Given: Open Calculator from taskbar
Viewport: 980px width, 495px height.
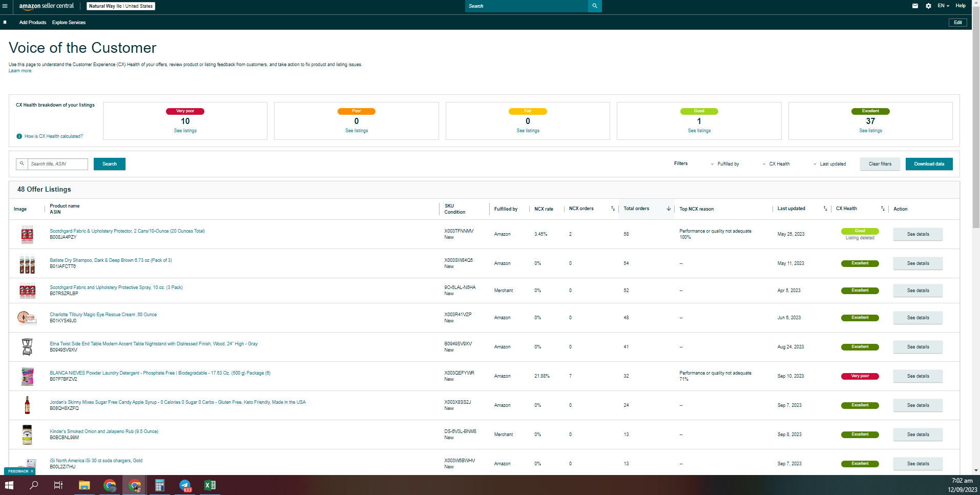Looking at the screenshot, I should 160,485.
